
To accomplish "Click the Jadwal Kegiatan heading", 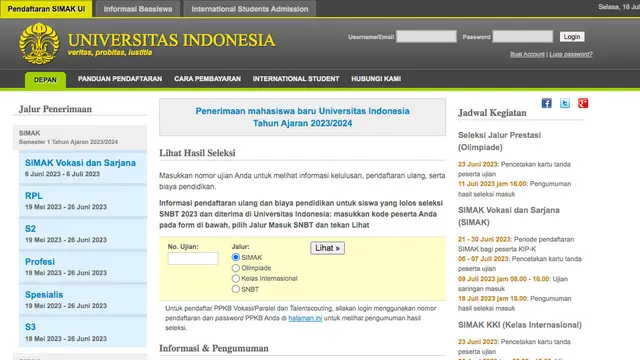I will (x=492, y=113).
